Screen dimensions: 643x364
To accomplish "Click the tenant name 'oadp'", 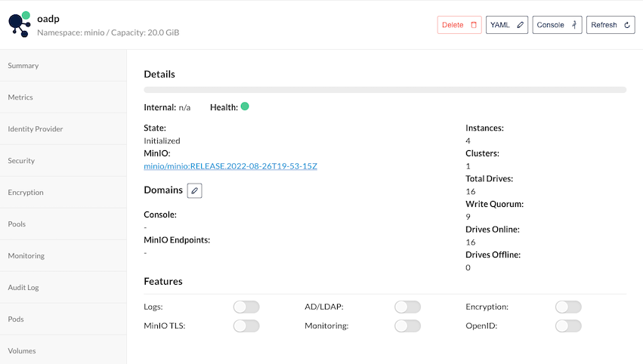I will 48,19.
